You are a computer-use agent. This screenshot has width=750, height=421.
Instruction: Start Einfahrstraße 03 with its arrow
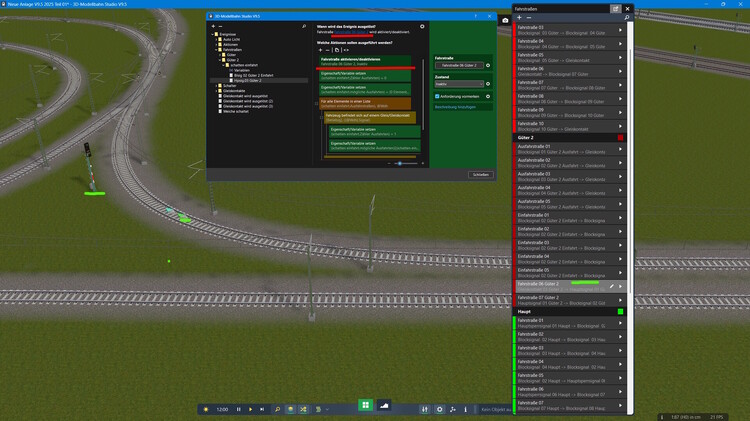pyautogui.click(x=620, y=245)
